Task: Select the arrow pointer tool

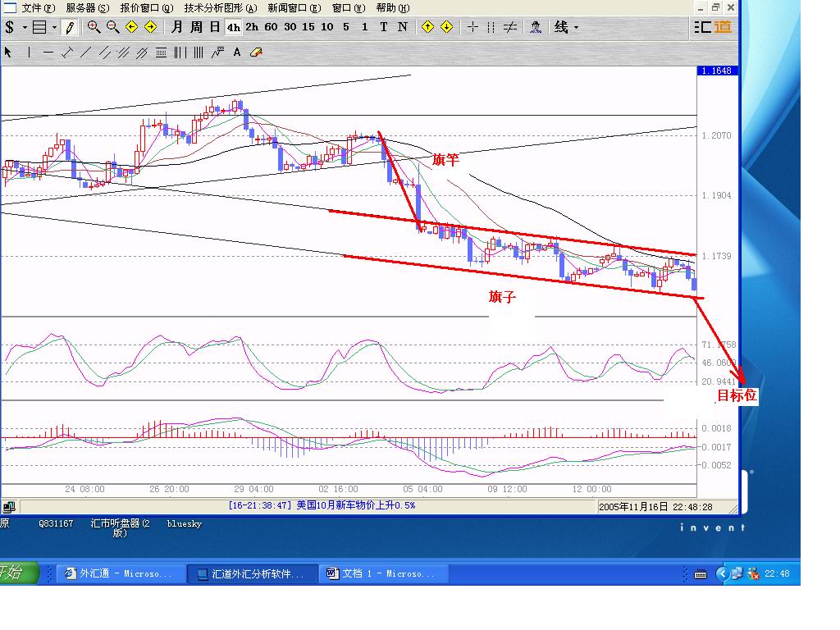Action: (x=8, y=52)
